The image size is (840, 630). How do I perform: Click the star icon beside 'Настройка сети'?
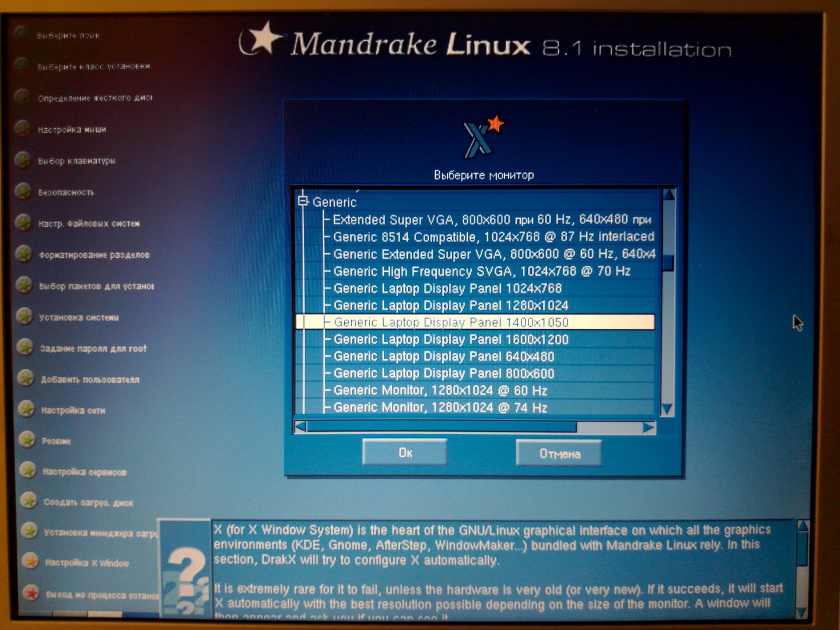tap(26, 409)
